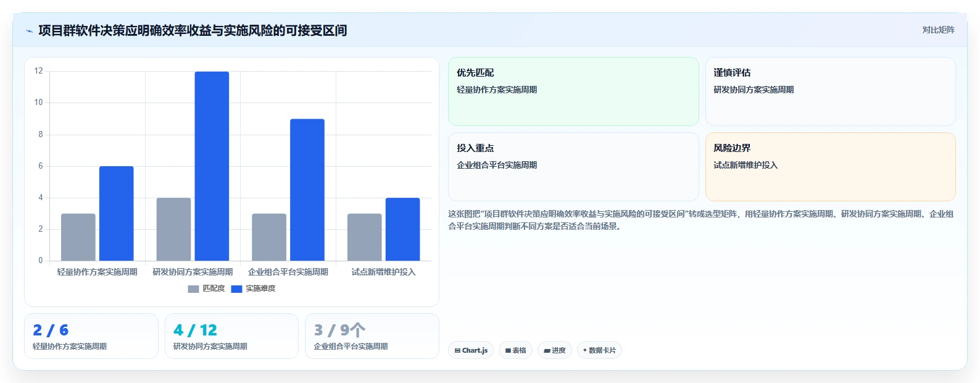Click the y-axis value 12
Image resolution: width=980 pixels, height=383 pixels.
[39, 71]
